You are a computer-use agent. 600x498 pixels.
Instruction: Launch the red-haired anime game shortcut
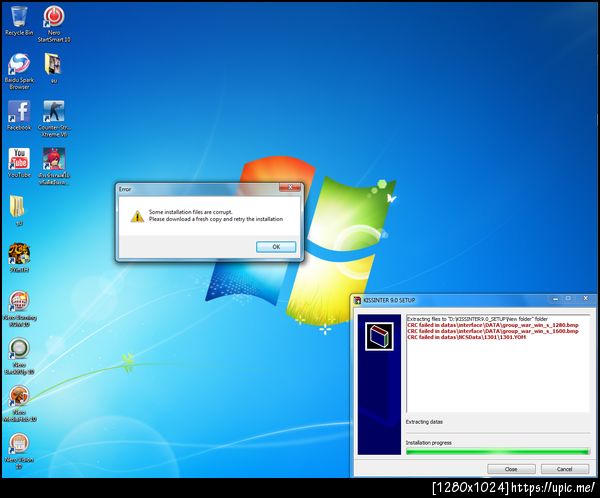[54, 166]
